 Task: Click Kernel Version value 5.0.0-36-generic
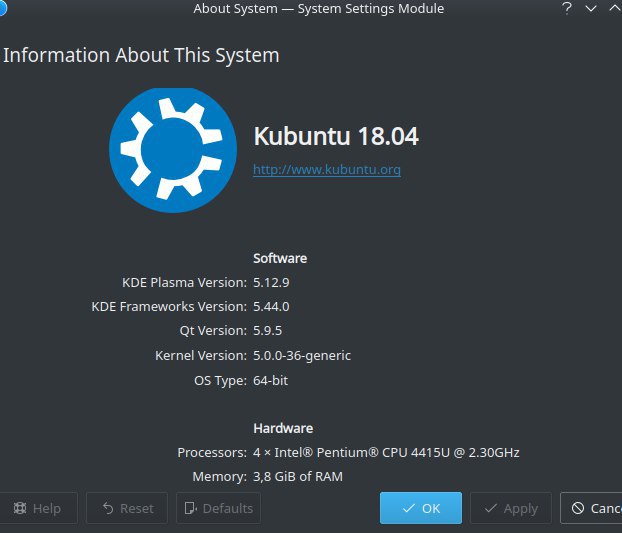302,356
